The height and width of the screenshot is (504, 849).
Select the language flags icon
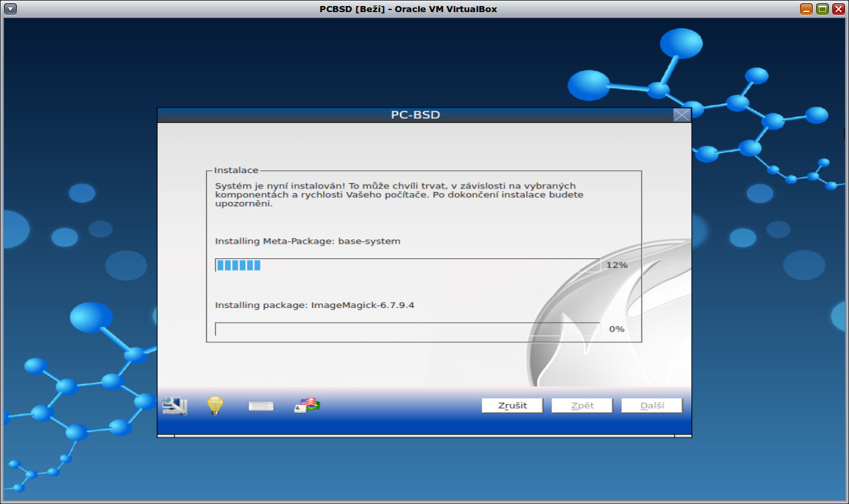click(305, 405)
